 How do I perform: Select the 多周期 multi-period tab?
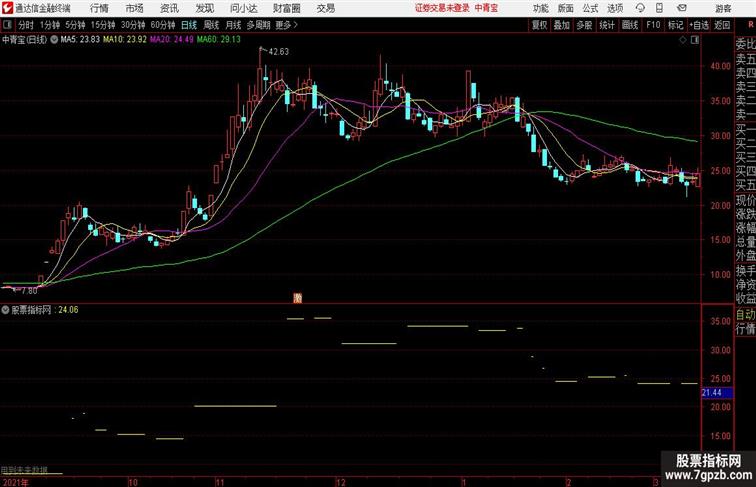tap(258, 25)
